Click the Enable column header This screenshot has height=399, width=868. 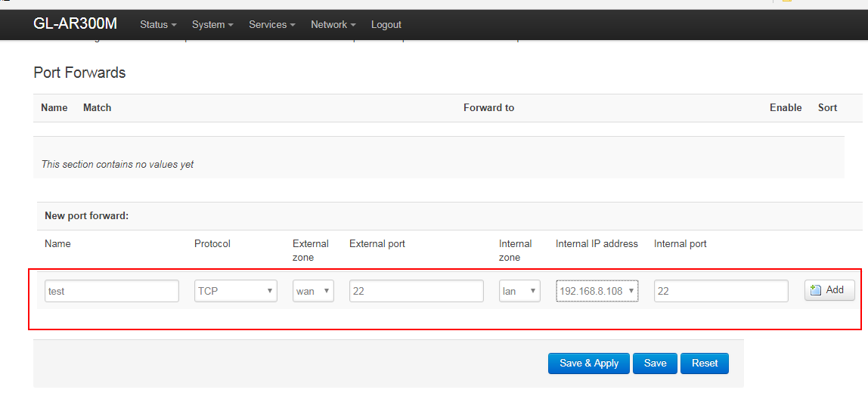786,108
